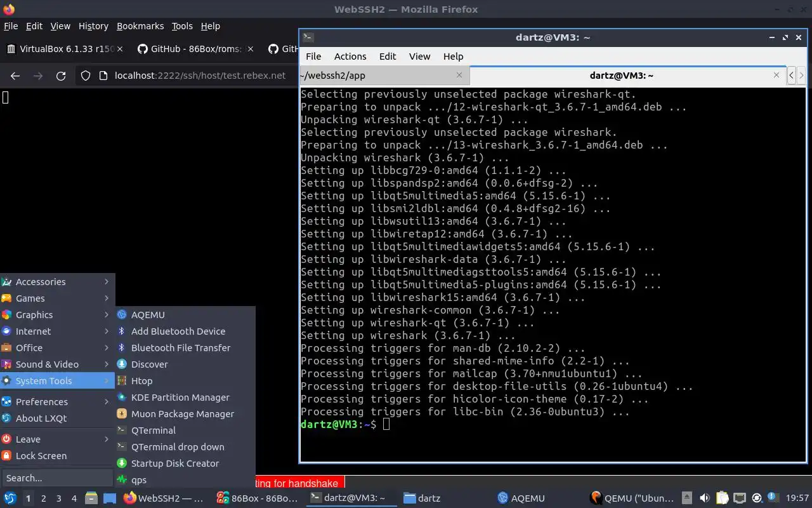
Task: Expand the Games category
Action: click(57, 298)
